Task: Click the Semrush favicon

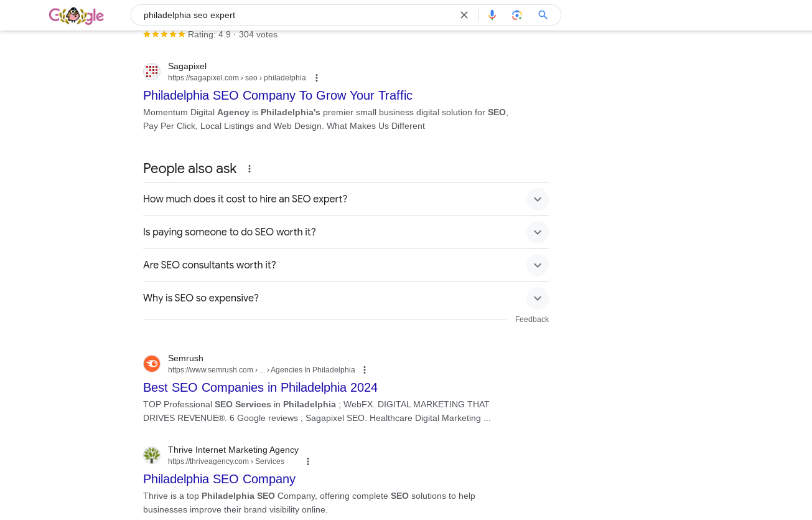Action: [152, 364]
